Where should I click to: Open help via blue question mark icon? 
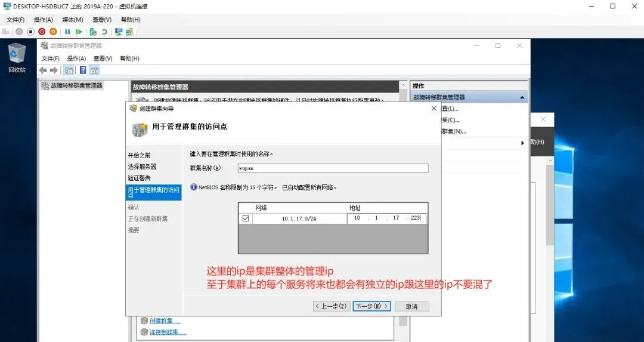83,70
